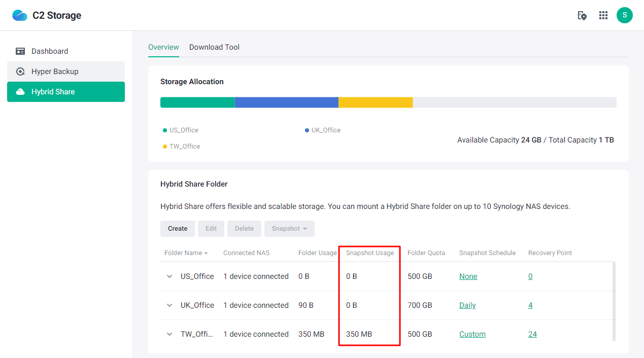Select the Dashboard sidebar icon
Image resolution: width=644 pixels, height=358 pixels.
pyautogui.click(x=20, y=51)
